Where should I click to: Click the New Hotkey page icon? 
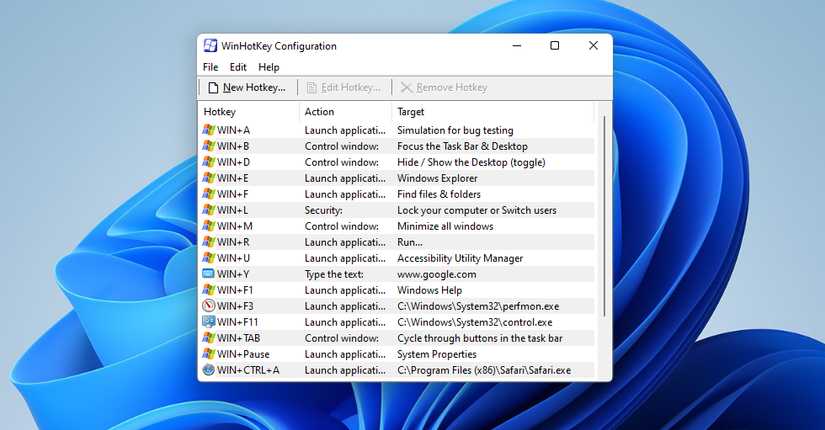click(213, 87)
